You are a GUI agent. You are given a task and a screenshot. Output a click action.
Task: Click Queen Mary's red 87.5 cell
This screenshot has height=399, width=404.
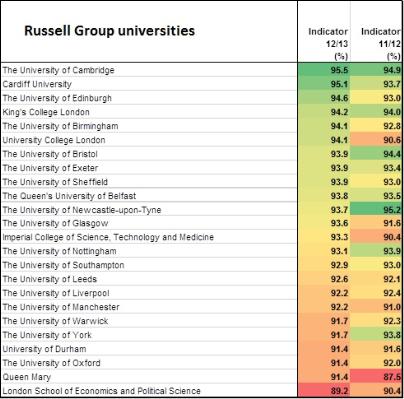coord(376,377)
